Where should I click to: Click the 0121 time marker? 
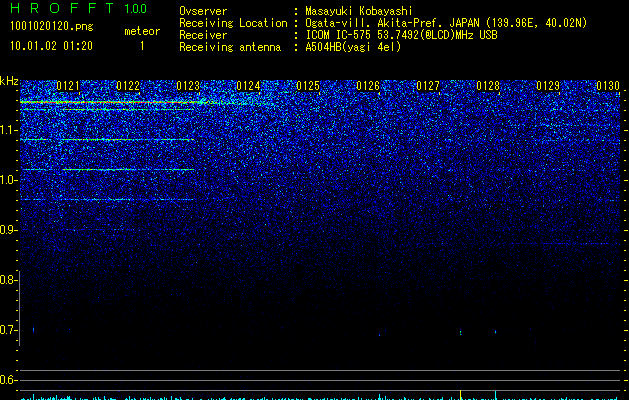pyautogui.click(x=68, y=86)
